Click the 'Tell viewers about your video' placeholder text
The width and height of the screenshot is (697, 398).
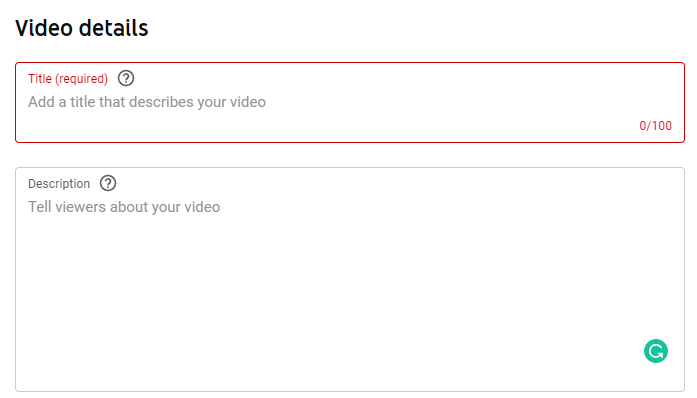tap(124, 207)
